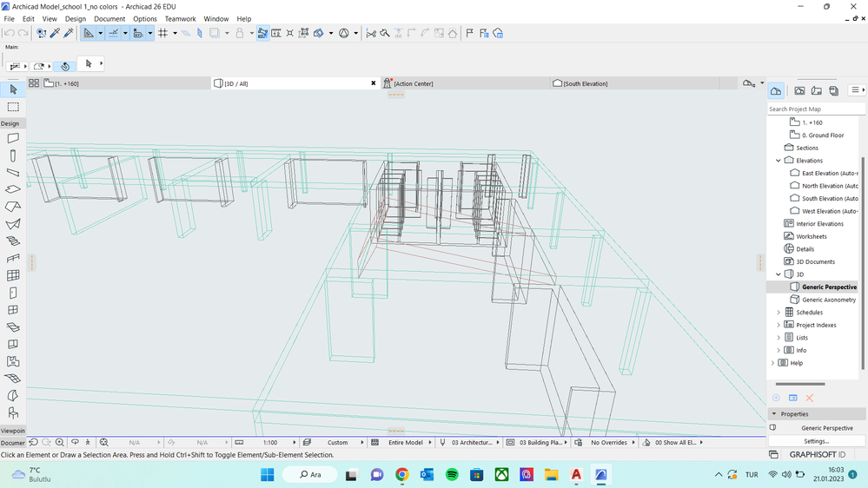The width and height of the screenshot is (868, 488).
Task: Open the Teamwork menu
Action: 181,18
